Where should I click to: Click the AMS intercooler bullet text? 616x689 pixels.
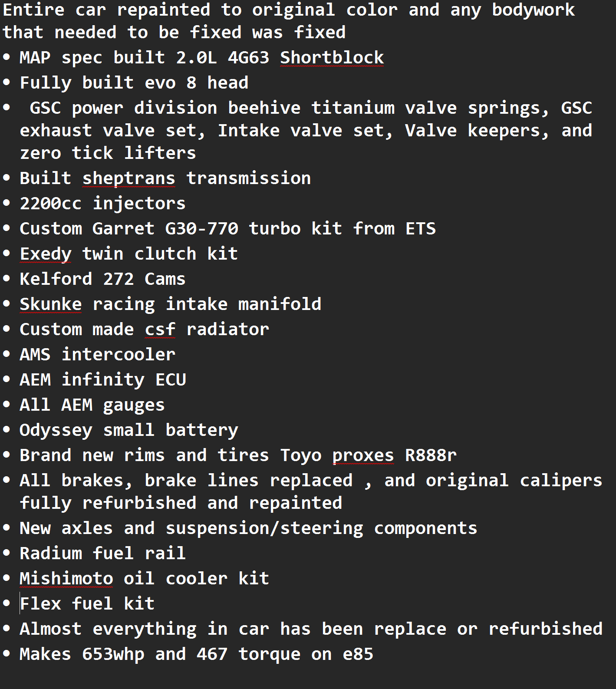click(97, 355)
